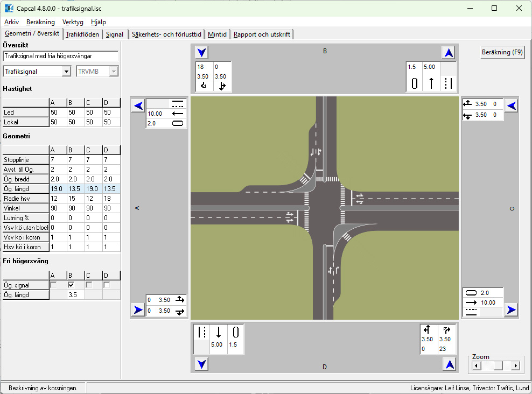532x394 pixels.
Task: Open the Beräkning menu
Action: click(40, 22)
